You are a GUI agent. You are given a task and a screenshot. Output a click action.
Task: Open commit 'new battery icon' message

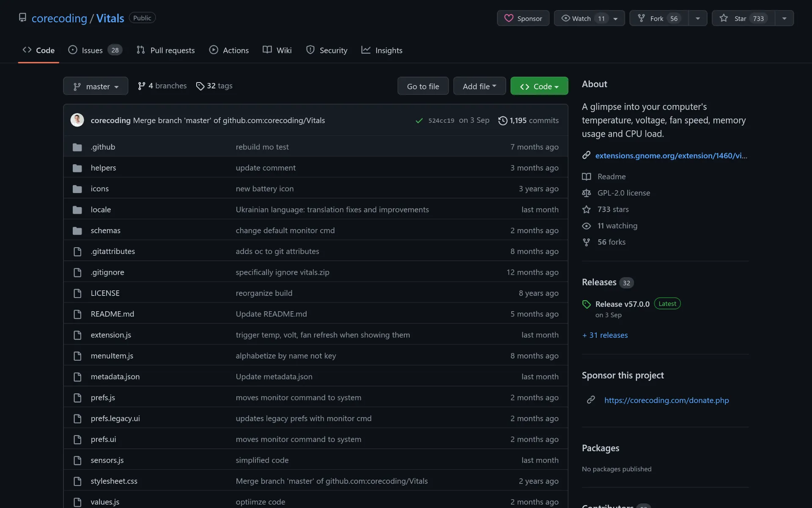[x=264, y=189]
